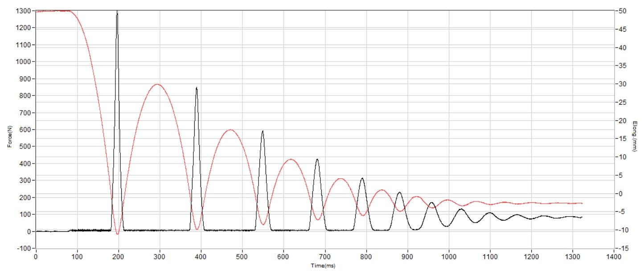Click the 1400 tick label on time axis

coord(613,257)
